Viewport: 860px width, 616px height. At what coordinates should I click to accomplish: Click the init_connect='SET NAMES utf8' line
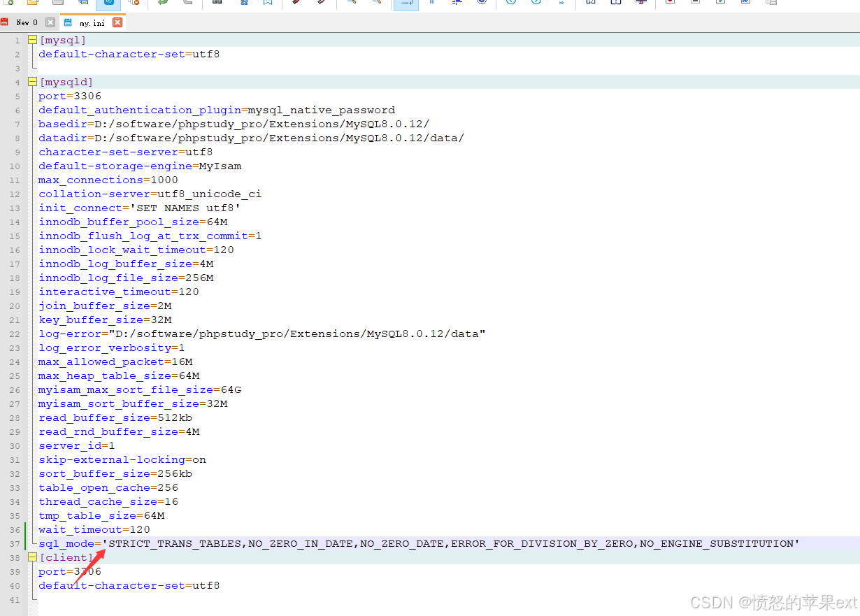coord(140,208)
